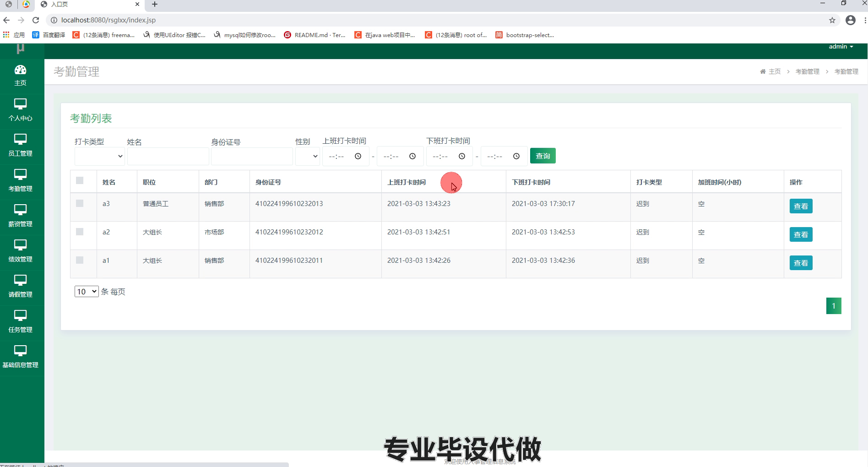Click 查看 button for row a3

coord(801,206)
